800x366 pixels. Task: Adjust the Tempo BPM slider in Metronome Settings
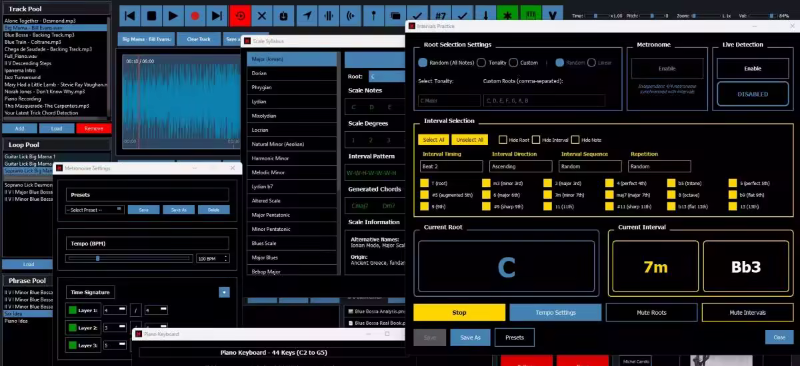129,258
